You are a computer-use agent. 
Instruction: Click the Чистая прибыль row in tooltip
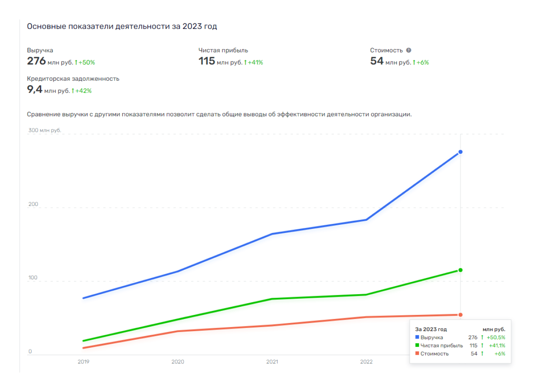click(460, 345)
